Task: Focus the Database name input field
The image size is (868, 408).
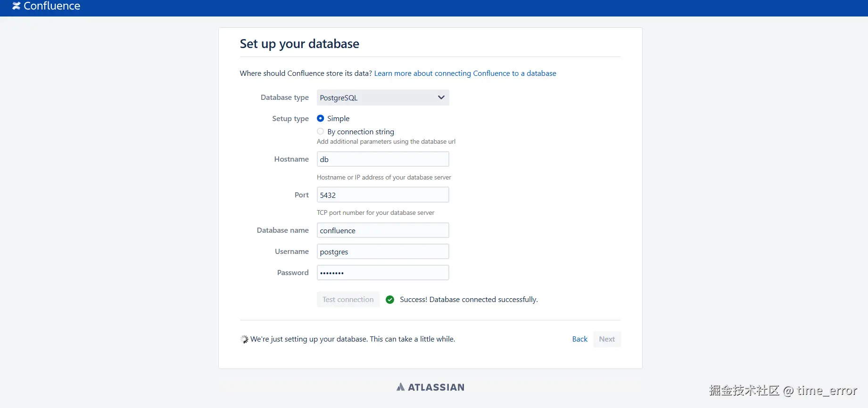Action: (x=383, y=230)
